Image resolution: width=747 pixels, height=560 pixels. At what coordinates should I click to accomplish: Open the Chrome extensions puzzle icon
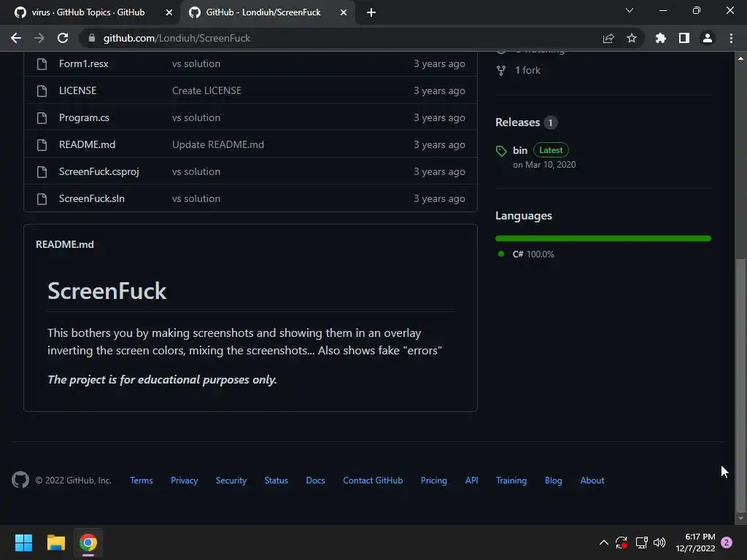tap(661, 38)
